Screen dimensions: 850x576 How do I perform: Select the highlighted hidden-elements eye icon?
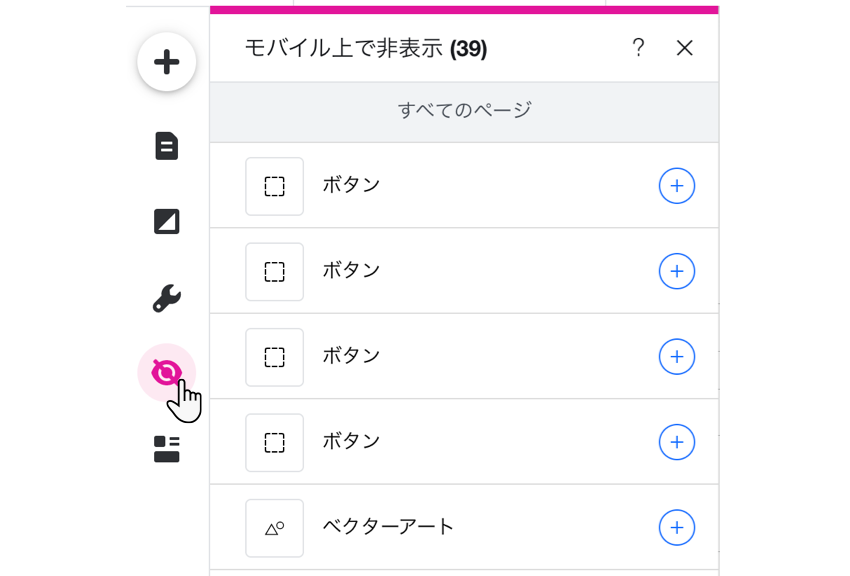point(167,371)
